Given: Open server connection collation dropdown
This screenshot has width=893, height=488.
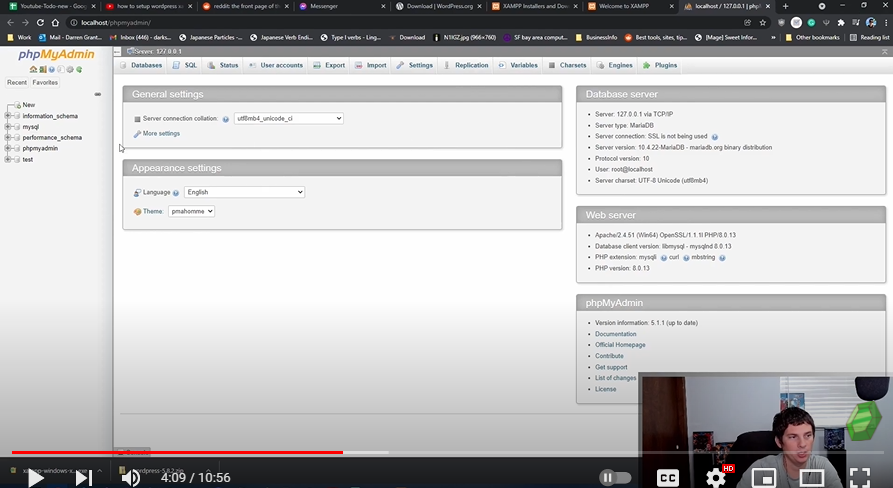Looking at the screenshot, I should [x=289, y=118].
